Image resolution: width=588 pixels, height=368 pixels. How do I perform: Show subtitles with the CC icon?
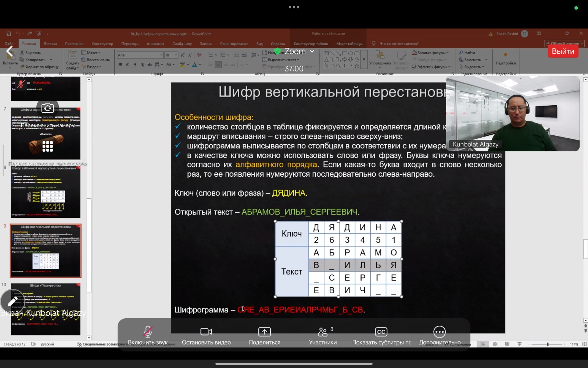381,332
